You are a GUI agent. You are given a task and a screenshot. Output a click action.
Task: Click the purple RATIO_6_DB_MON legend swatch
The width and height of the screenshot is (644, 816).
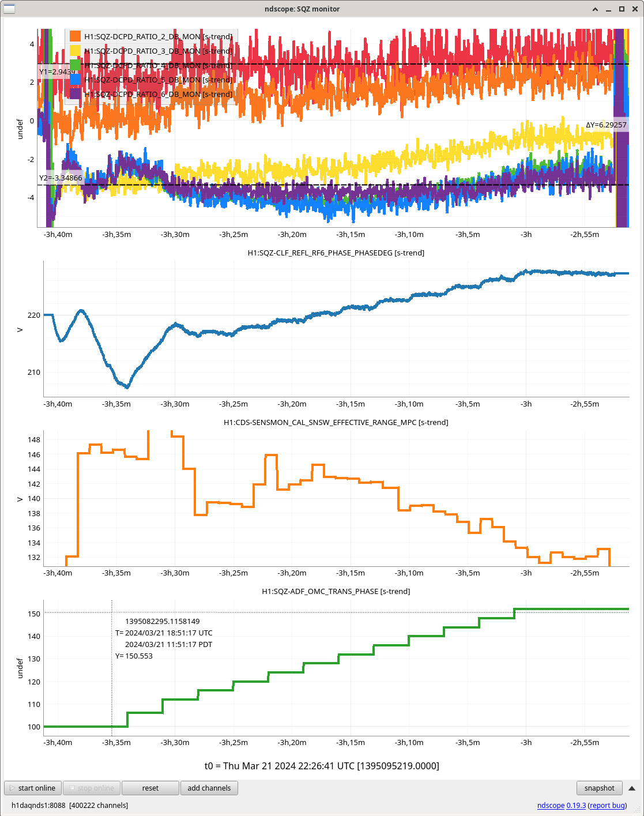75,94
